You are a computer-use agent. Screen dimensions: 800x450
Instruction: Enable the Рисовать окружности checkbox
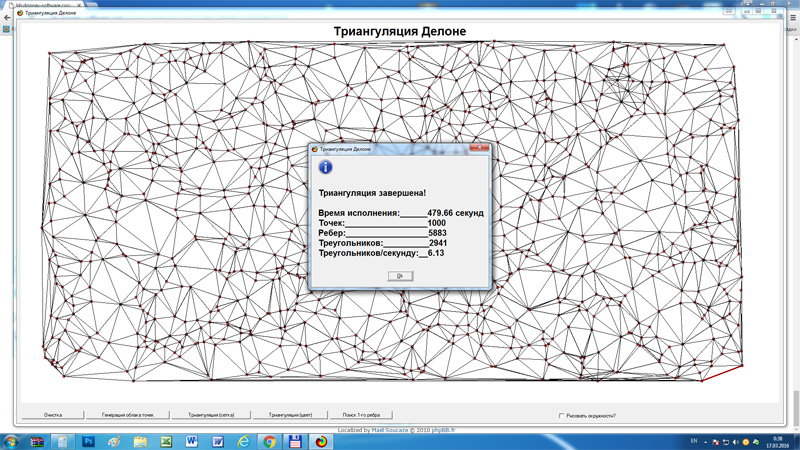tap(562, 415)
